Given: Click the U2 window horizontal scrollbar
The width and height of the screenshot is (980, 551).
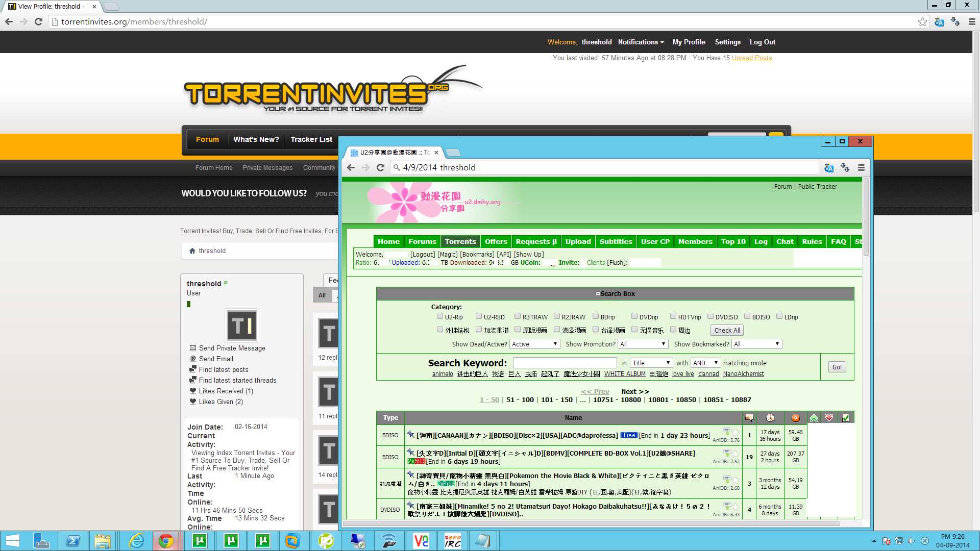Looking at the screenshot, I should click(x=592, y=523).
